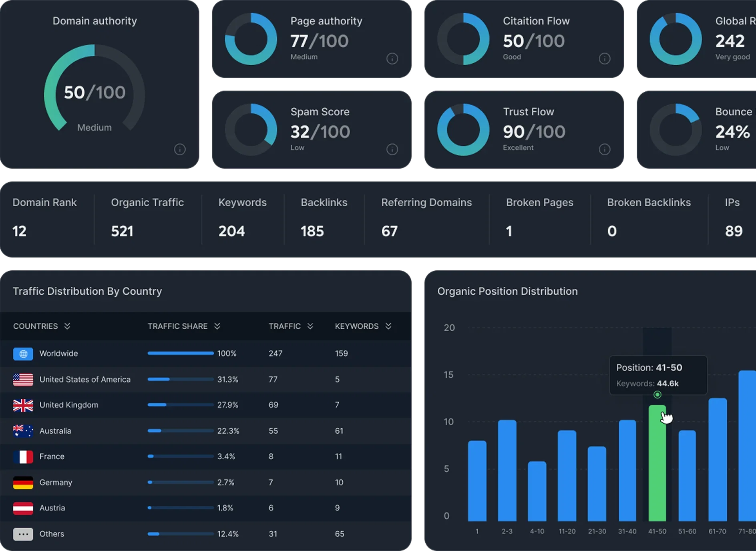
Task: Click the Domain Rank value 12
Action: [19, 231]
